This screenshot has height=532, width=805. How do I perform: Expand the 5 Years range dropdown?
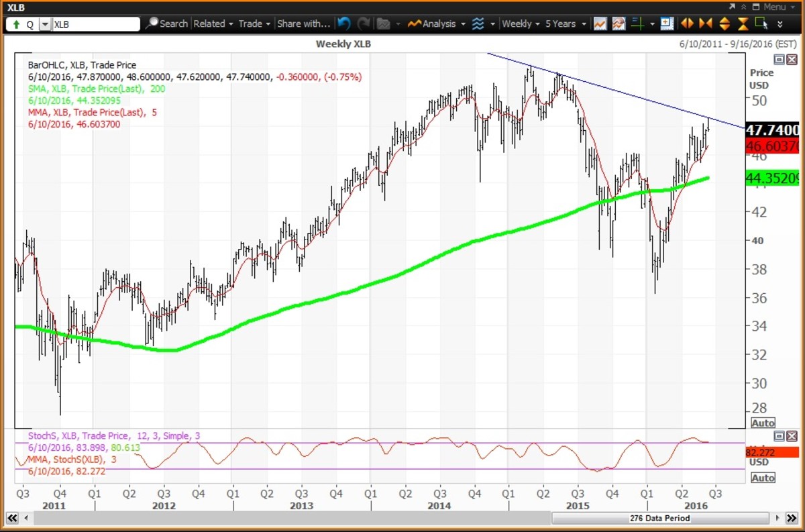565,23
